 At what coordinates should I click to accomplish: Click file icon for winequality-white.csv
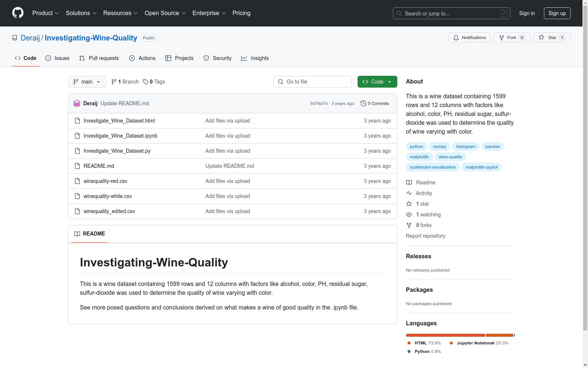click(x=77, y=196)
